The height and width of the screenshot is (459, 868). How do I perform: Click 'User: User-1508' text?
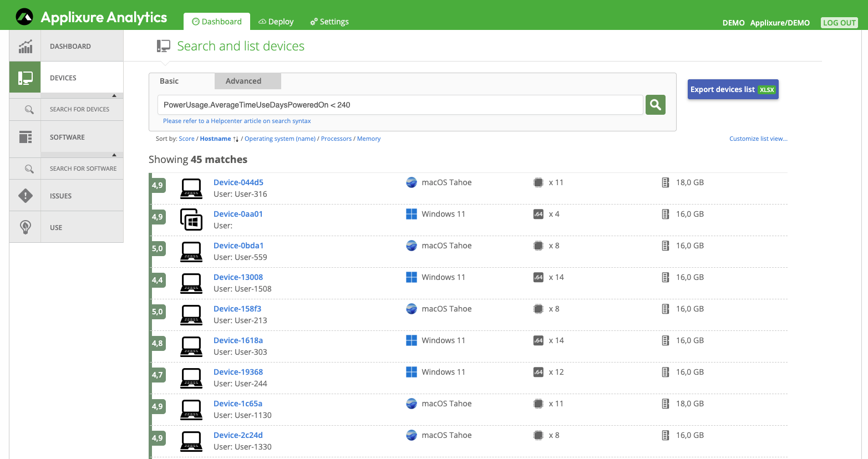coord(242,289)
